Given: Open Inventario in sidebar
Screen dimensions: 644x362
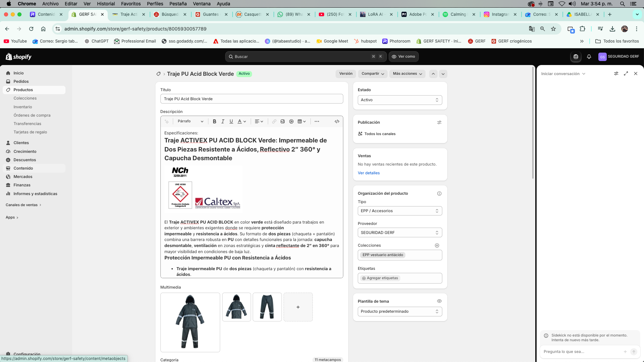Looking at the screenshot, I should pos(23,107).
